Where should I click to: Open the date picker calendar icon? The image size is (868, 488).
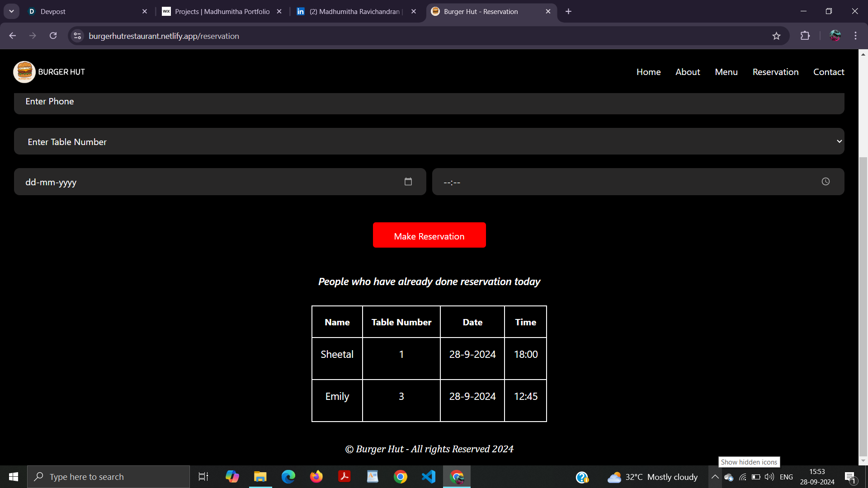click(408, 182)
